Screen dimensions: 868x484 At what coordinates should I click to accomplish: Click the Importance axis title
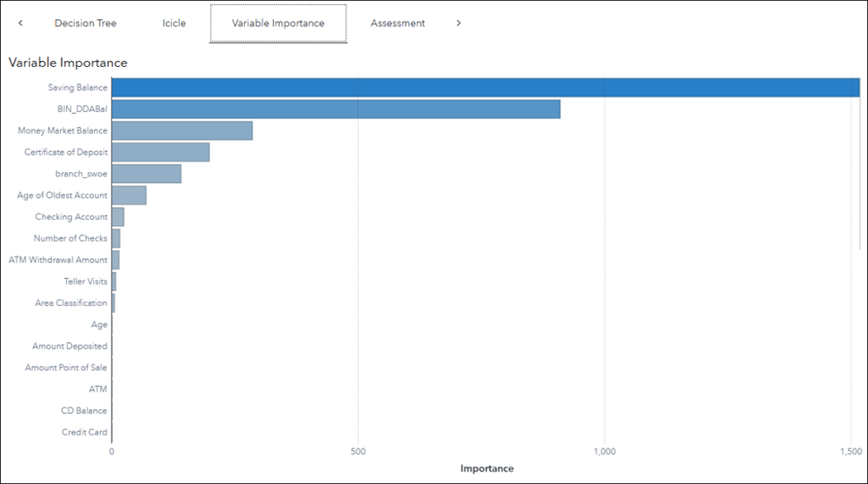click(487, 468)
